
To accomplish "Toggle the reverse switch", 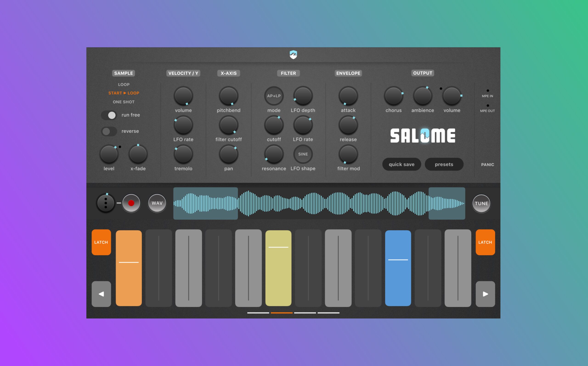I will point(109,131).
